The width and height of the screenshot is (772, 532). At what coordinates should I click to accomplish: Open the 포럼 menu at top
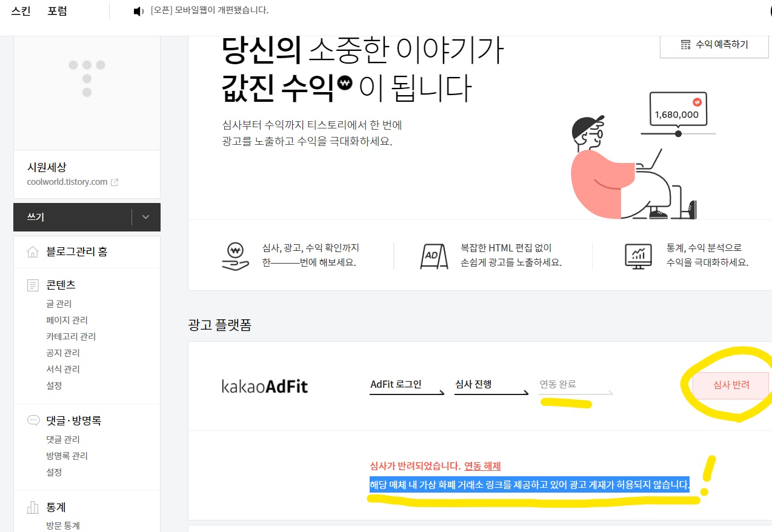[x=58, y=11]
